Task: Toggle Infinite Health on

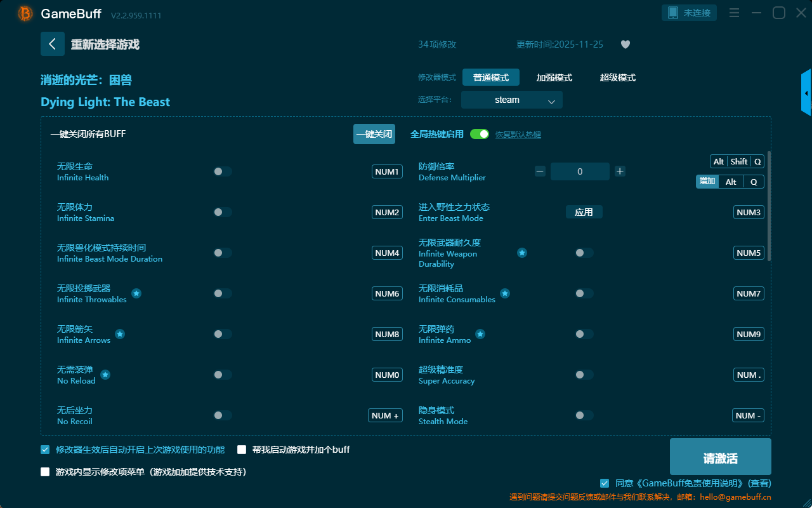Action: 223,171
